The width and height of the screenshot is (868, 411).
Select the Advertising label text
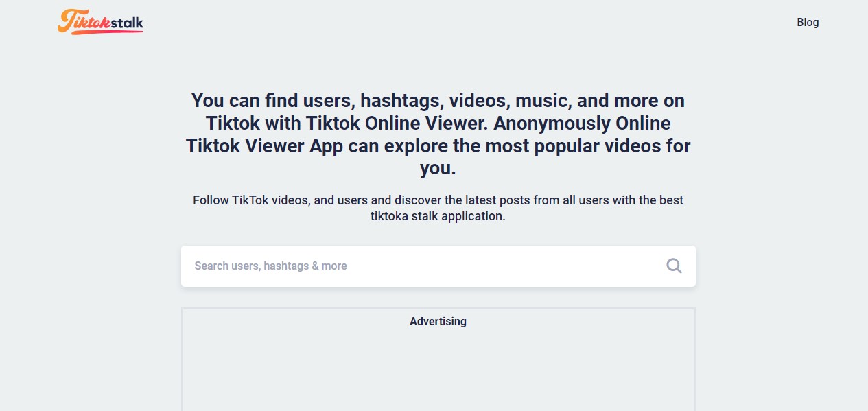(438, 321)
